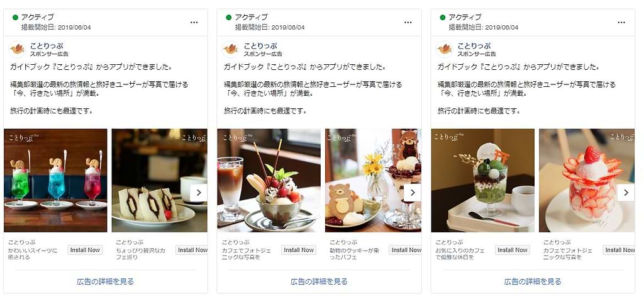Open the three-dot menu on the middle ad card
This screenshot has height=296, width=644.
pos(408,23)
